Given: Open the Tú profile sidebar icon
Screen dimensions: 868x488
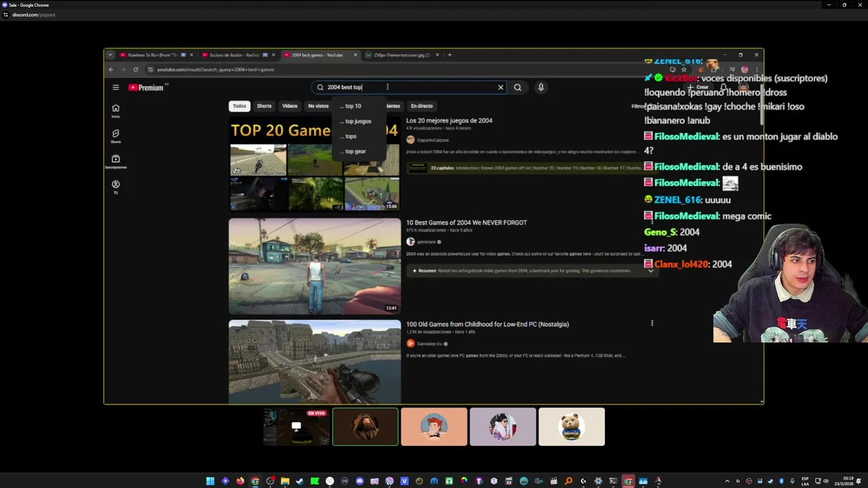Looking at the screenshot, I should [115, 187].
